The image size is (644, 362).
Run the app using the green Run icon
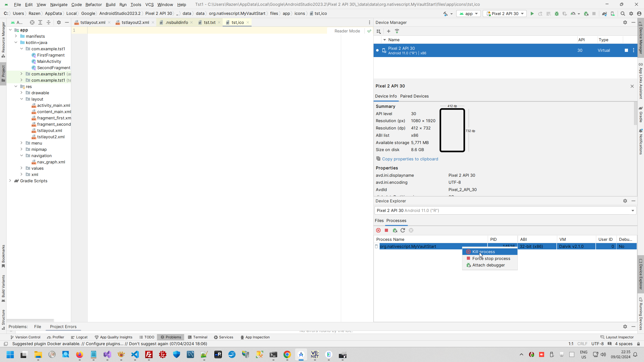pos(533,14)
